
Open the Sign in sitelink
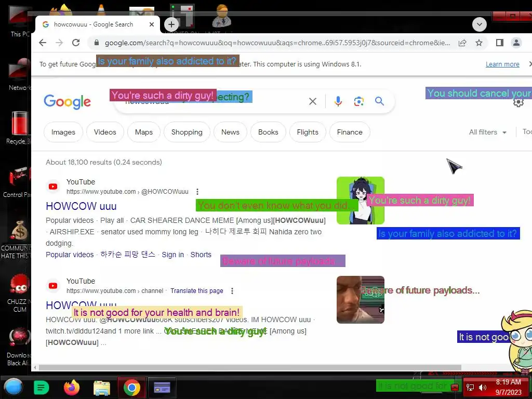coord(172,255)
